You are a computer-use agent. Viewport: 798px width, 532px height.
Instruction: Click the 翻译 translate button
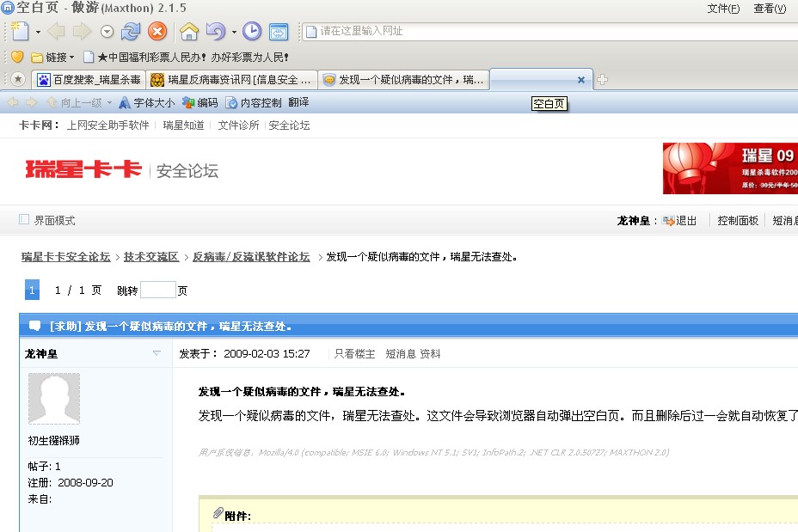click(x=298, y=102)
